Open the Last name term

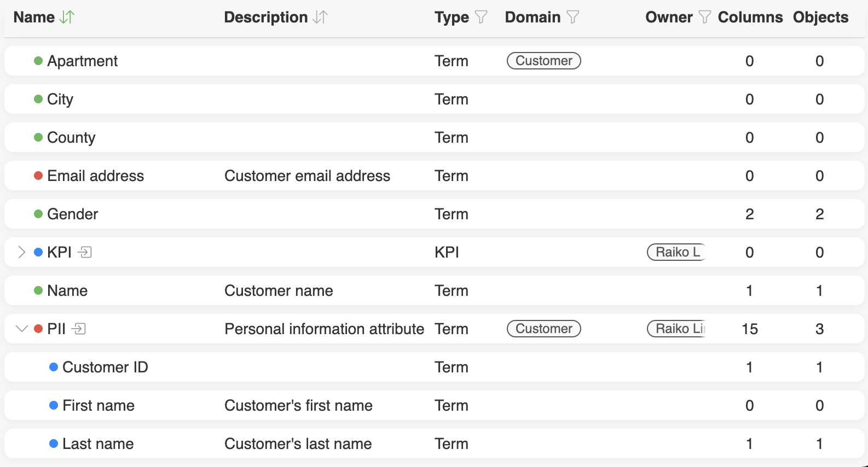98,443
